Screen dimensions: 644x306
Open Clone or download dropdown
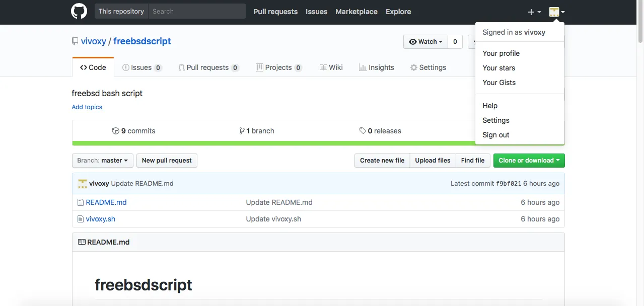(529, 161)
